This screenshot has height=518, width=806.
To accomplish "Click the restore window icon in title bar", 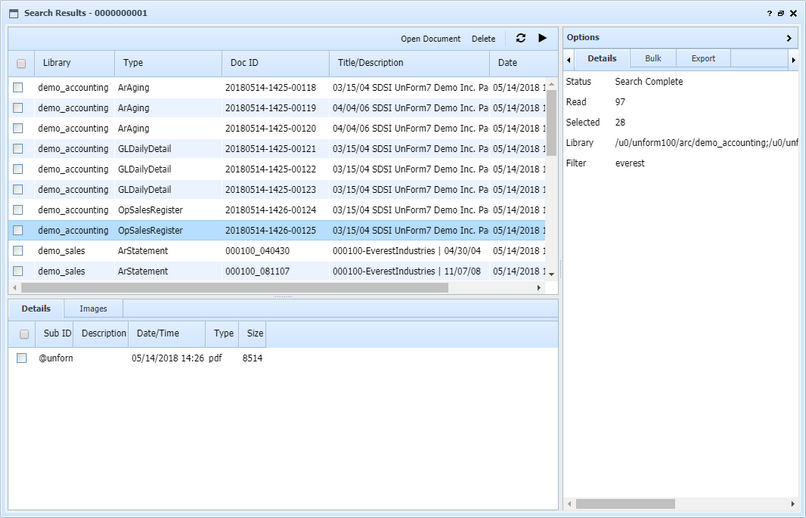I will (781, 13).
